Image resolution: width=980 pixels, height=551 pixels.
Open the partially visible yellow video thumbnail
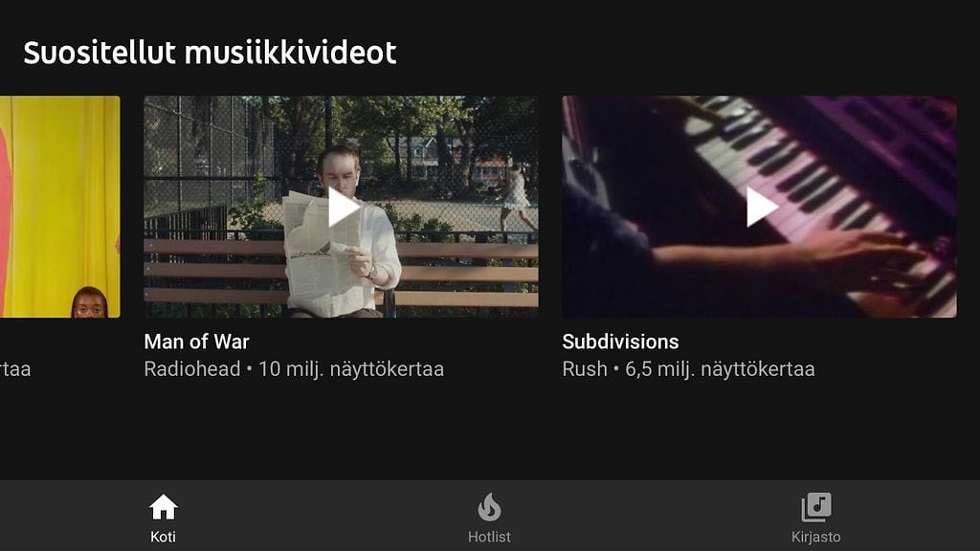[x=60, y=207]
